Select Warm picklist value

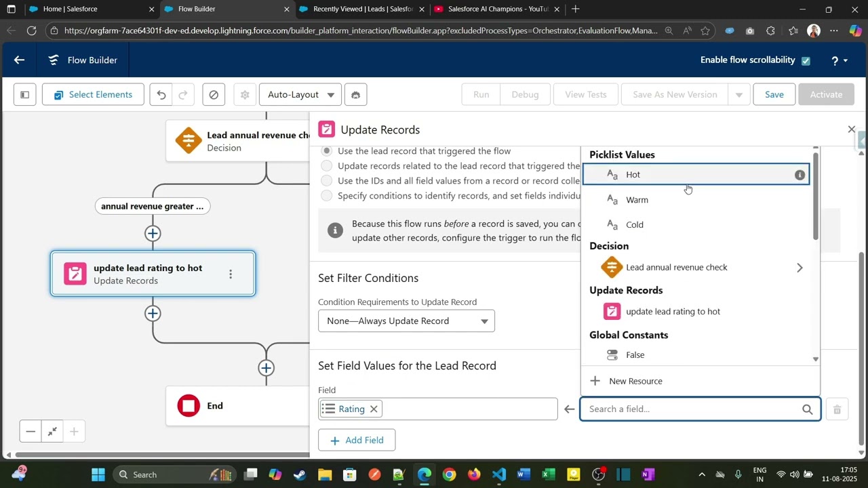click(x=696, y=200)
